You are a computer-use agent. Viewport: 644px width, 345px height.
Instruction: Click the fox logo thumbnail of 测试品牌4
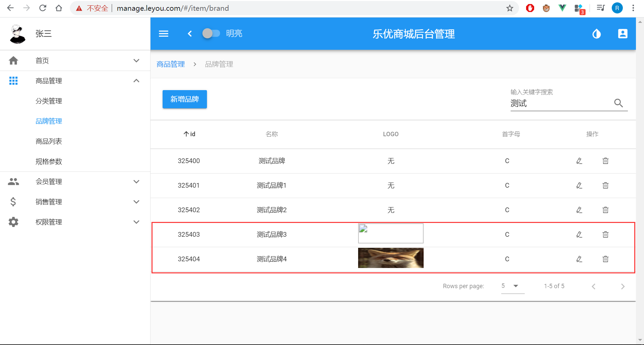(x=391, y=258)
